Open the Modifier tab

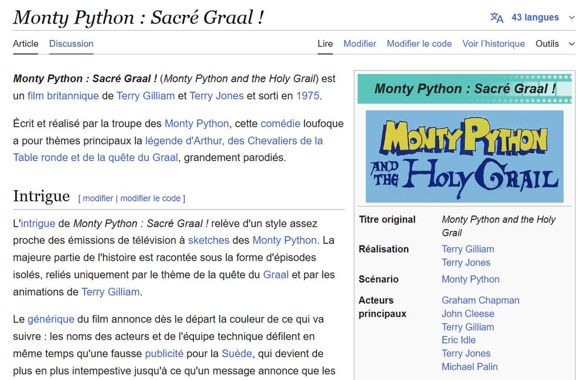click(360, 44)
